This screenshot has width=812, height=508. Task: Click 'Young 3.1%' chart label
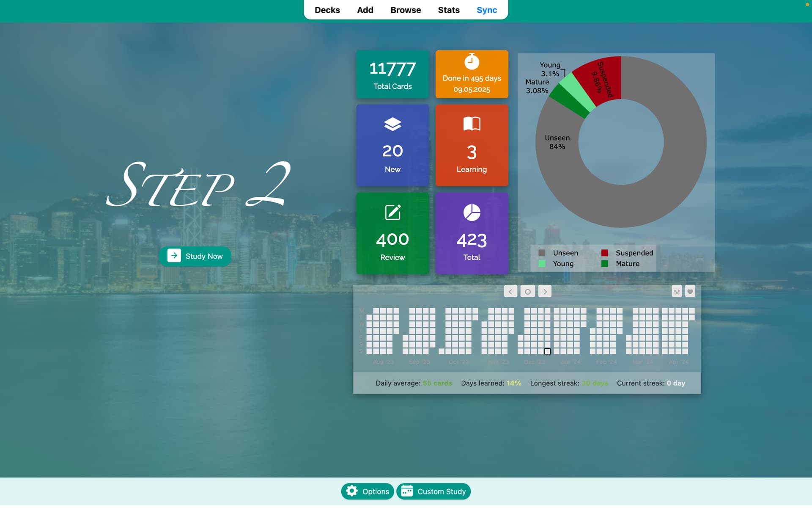pyautogui.click(x=550, y=69)
